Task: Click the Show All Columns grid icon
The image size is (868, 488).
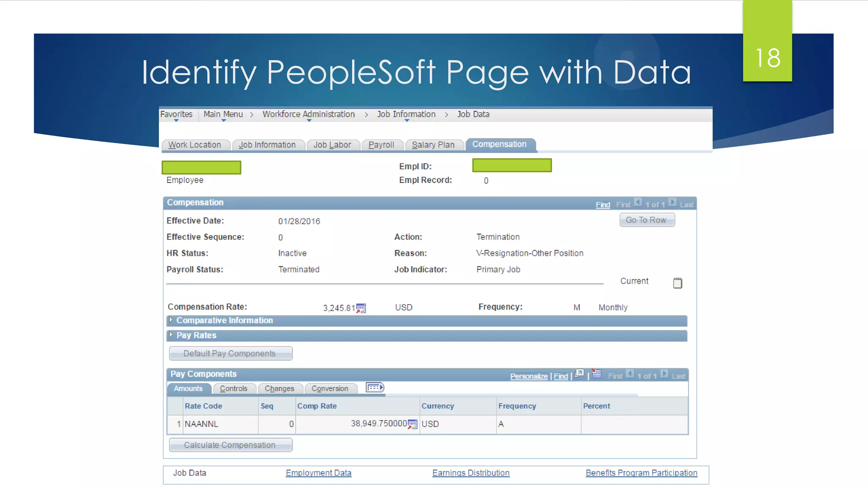Action: pyautogui.click(x=375, y=388)
